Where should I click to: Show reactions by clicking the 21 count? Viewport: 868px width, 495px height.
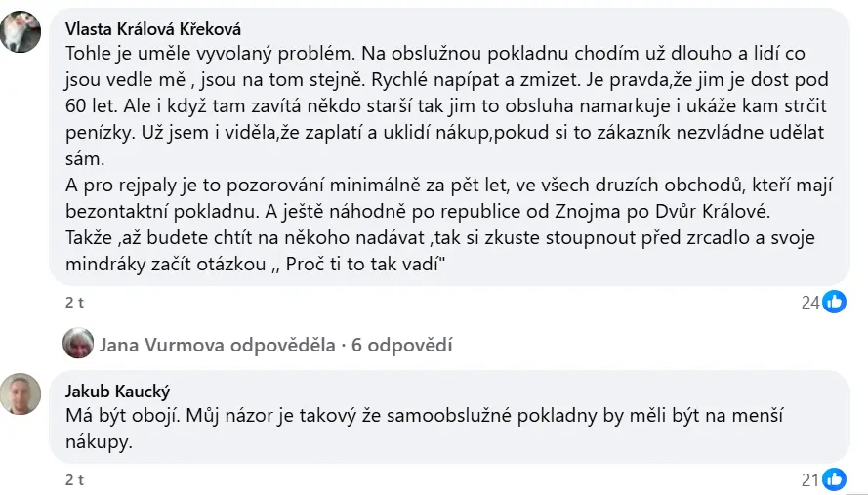point(809,479)
